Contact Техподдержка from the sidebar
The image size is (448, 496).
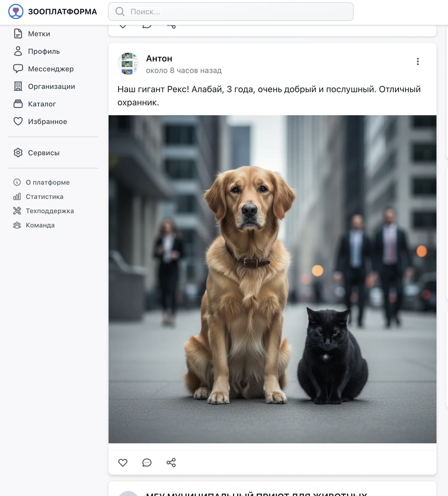click(50, 211)
